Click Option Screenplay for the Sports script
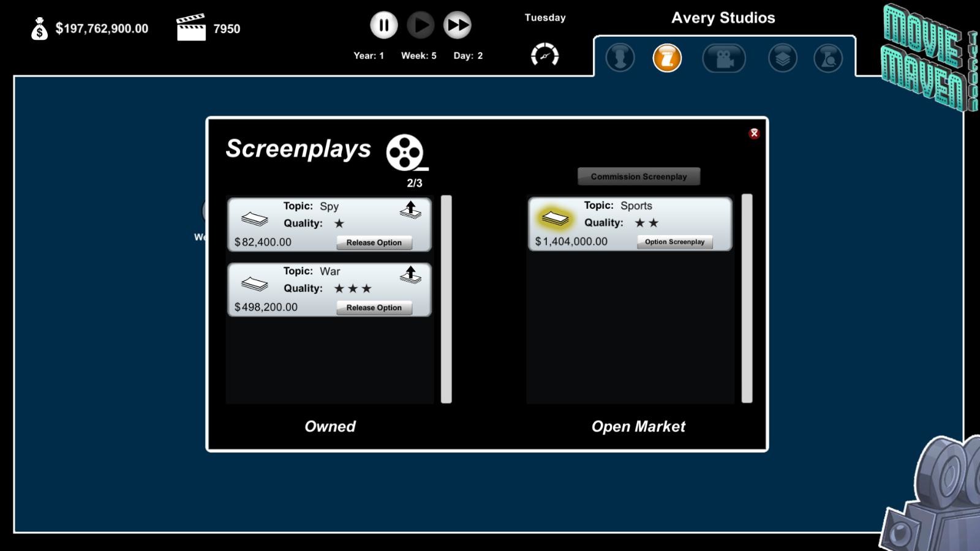 coord(676,242)
